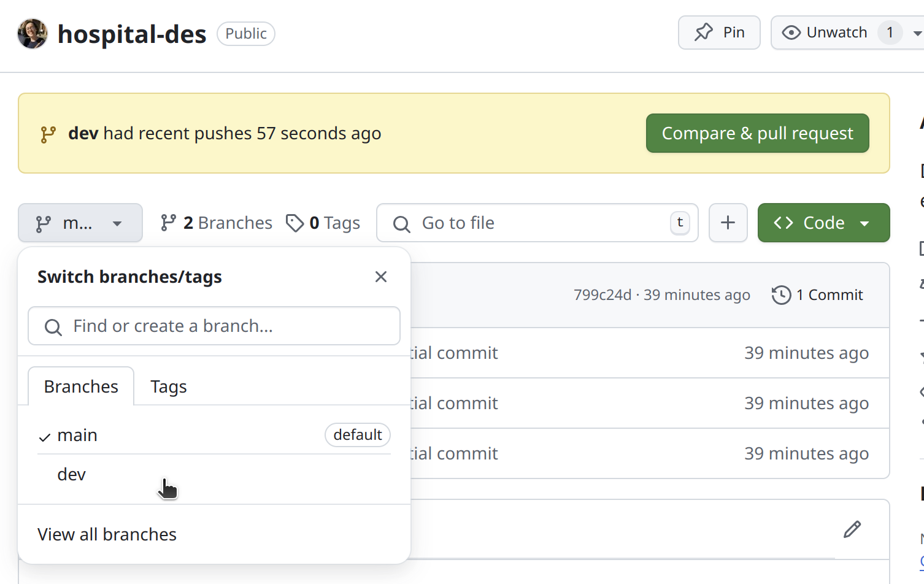Screen dimensions: 924x584
Task: Click the pencil edit README icon
Action: tap(852, 529)
